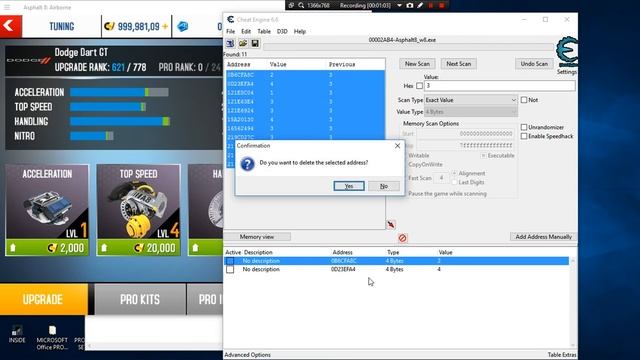Click the Handling stat bar
This screenshot has height=360, width=640.
[x=120, y=121]
